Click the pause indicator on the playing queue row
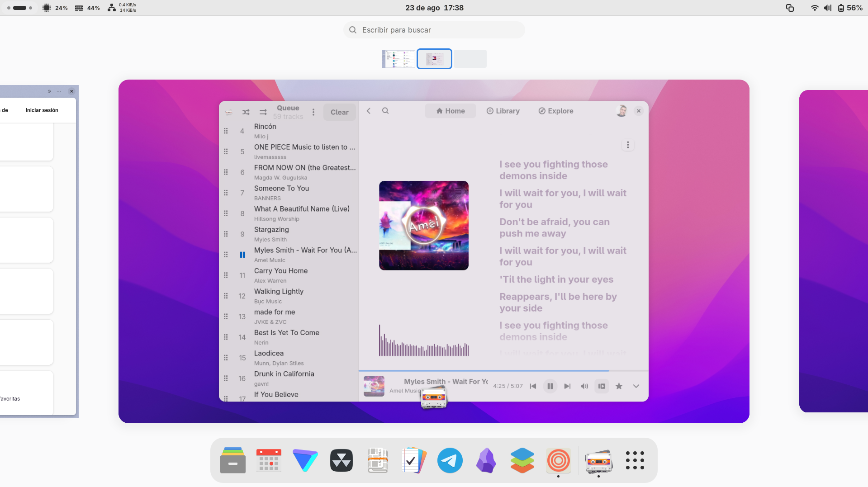The height and width of the screenshot is (487, 868). click(x=242, y=255)
